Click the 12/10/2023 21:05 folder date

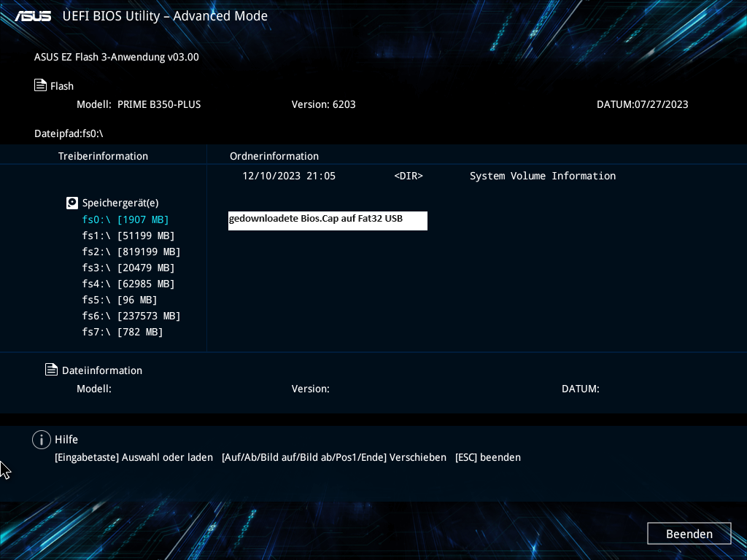tap(289, 176)
